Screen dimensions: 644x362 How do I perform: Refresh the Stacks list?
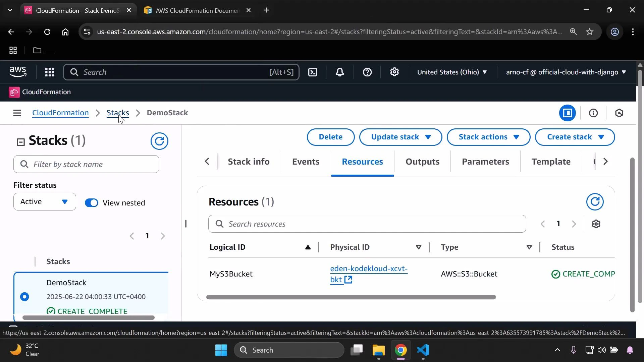tap(159, 141)
